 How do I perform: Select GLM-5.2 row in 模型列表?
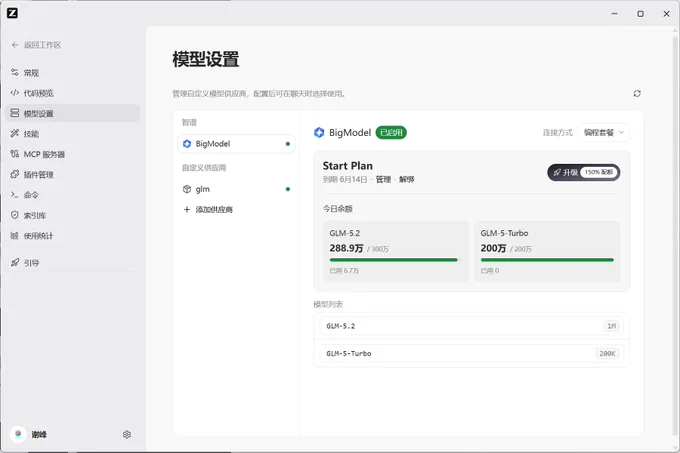[471, 326]
